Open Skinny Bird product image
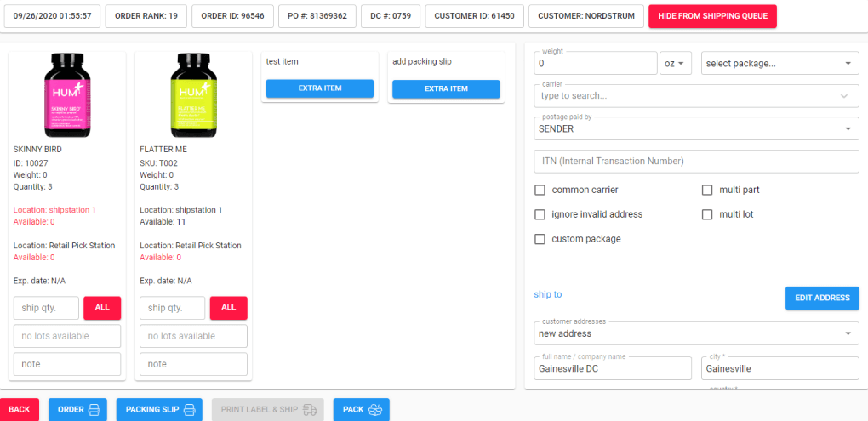The width and height of the screenshot is (868, 421). pyautogui.click(x=67, y=95)
